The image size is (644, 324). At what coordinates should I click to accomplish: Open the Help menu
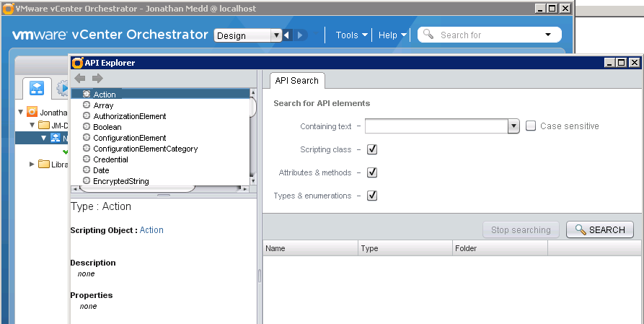tap(392, 35)
